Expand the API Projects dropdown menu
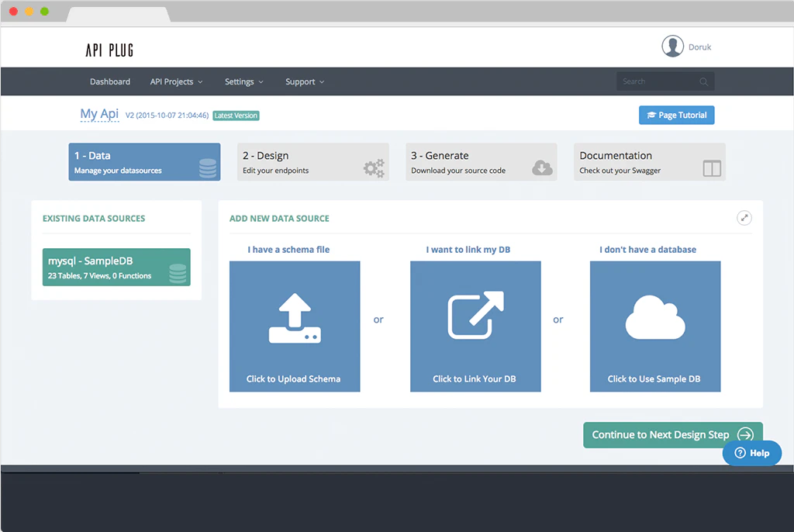The height and width of the screenshot is (532, 794). (176, 81)
